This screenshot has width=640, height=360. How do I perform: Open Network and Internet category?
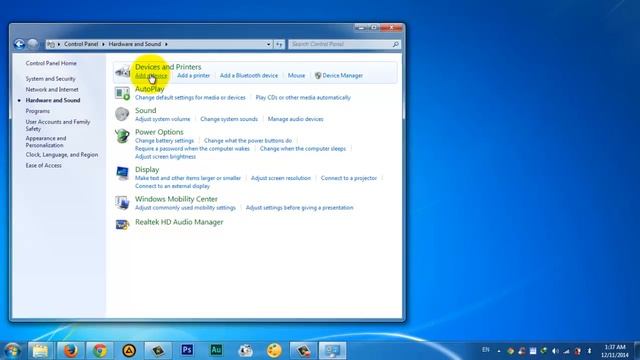[x=52, y=89]
